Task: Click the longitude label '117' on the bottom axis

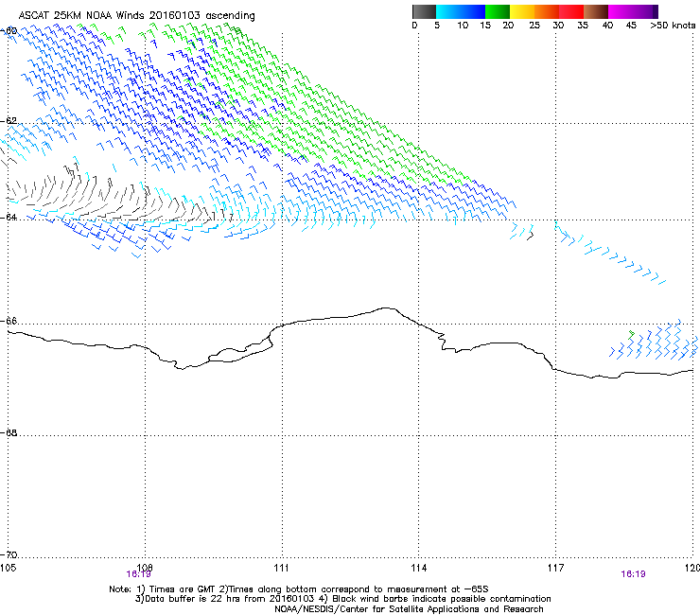Action: point(555,568)
